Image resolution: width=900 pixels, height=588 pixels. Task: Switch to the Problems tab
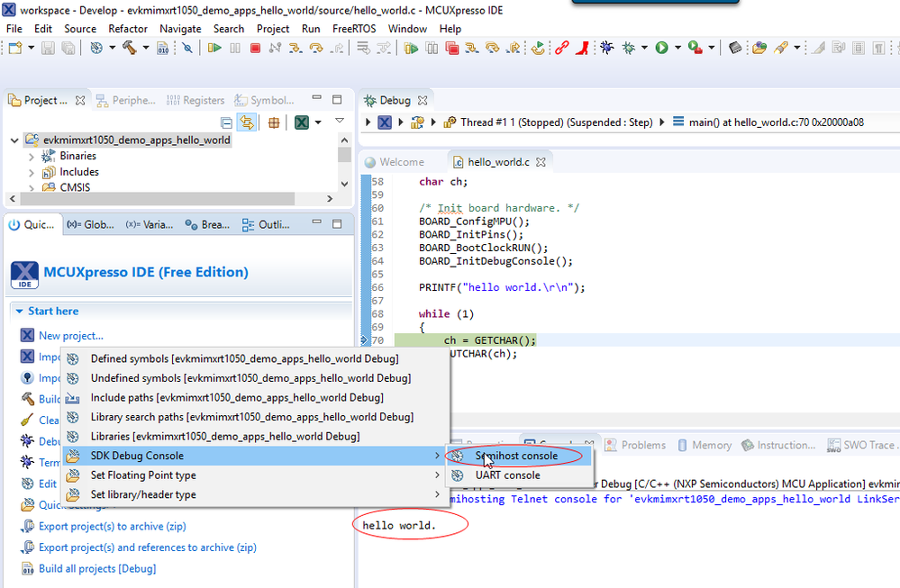[x=635, y=445]
